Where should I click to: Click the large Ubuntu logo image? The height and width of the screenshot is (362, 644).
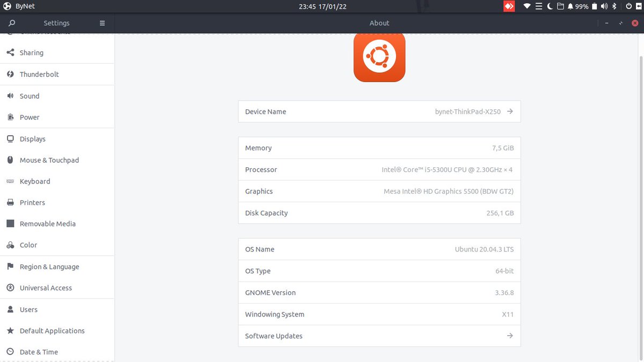(x=379, y=56)
